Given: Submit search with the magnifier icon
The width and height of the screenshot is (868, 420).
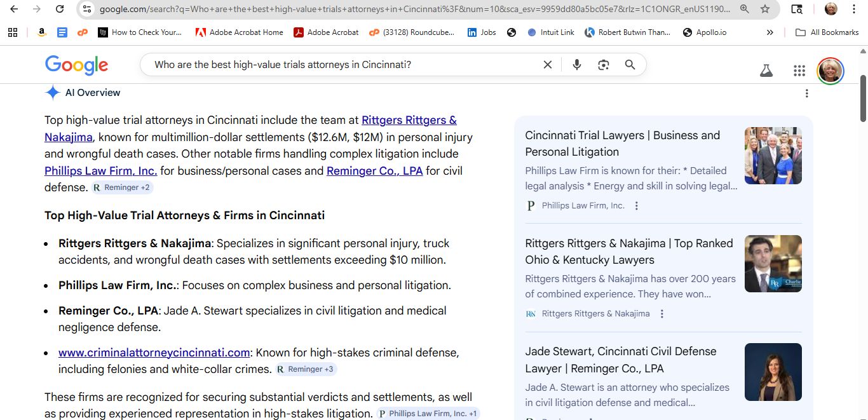Looking at the screenshot, I should pyautogui.click(x=630, y=64).
